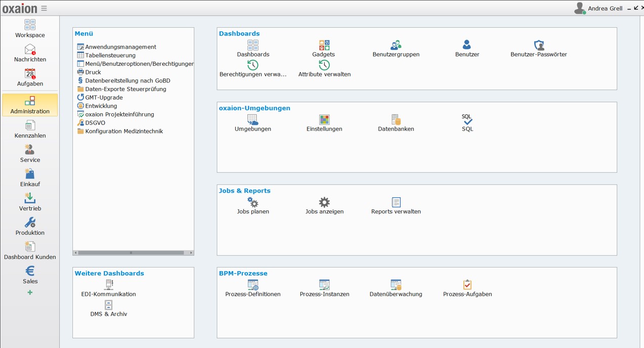Click the BPM-Prozesse panel heading
Image resolution: width=644 pixels, height=348 pixels.
pyautogui.click(x=243, y=273)
